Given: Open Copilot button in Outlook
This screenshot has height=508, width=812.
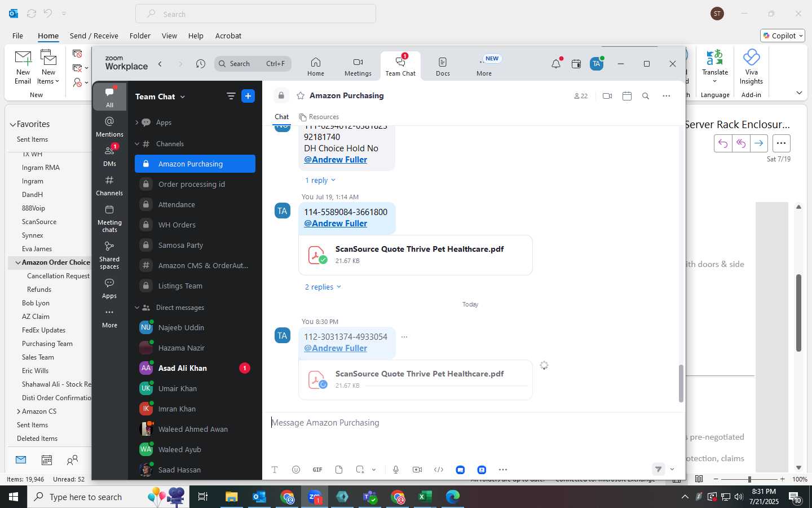Looking at the screenshot, I should click(782, 36).
